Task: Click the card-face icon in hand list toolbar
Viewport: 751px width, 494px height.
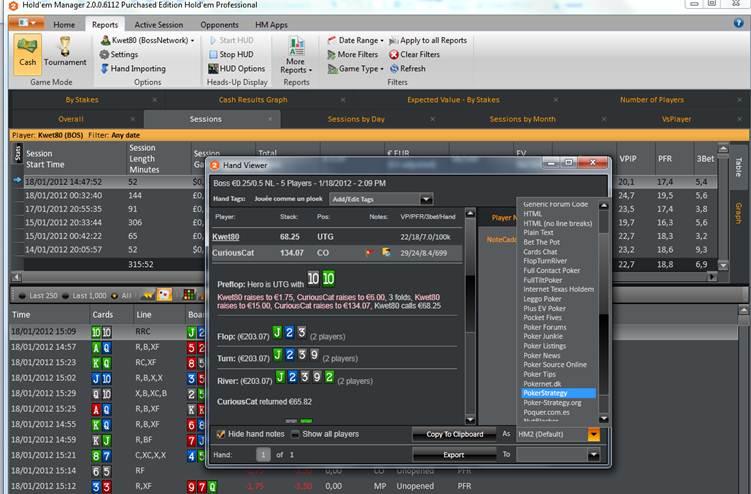Action: coord(164,295)
